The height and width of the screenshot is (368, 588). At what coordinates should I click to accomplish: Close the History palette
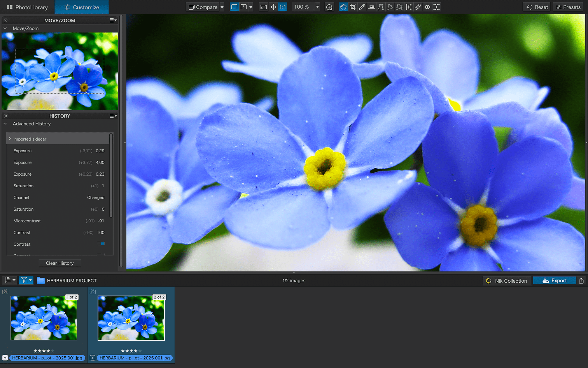6,116
